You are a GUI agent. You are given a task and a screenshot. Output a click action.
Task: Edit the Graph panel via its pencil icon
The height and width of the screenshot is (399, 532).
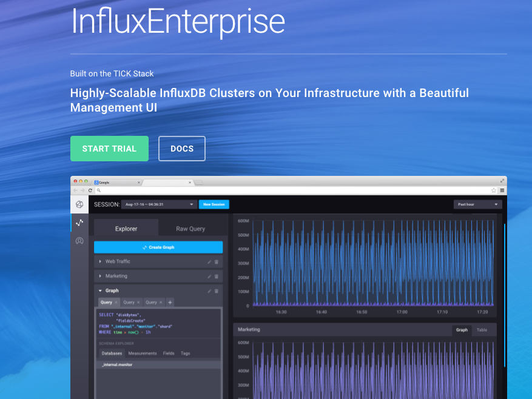coord(209,291)
